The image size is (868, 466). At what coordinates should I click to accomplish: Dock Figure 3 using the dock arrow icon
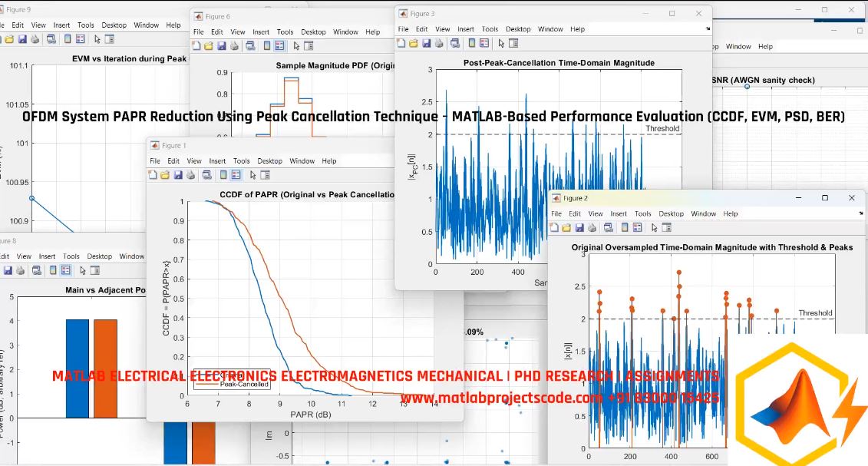[x=707, y=28]
